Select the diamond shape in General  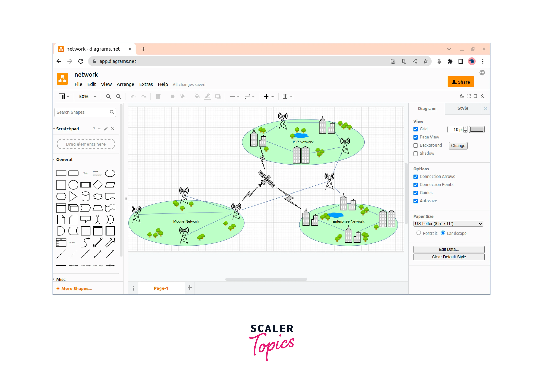click(98, 185)
